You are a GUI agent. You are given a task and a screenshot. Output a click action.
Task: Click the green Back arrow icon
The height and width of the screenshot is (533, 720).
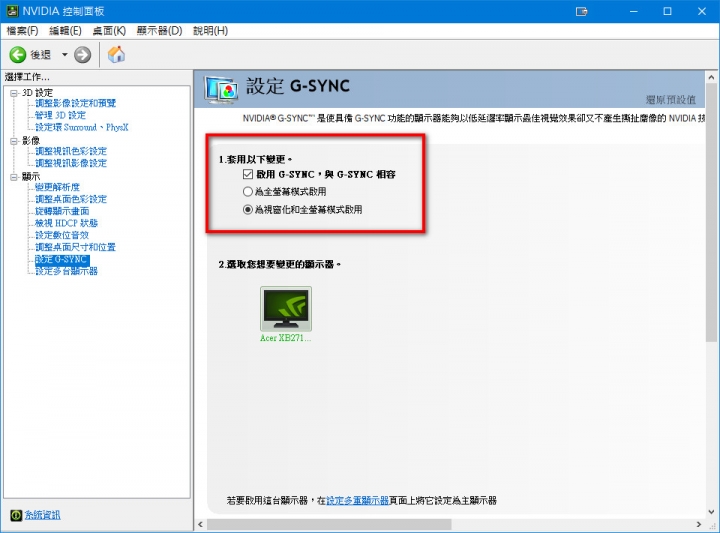coord(18,55)
